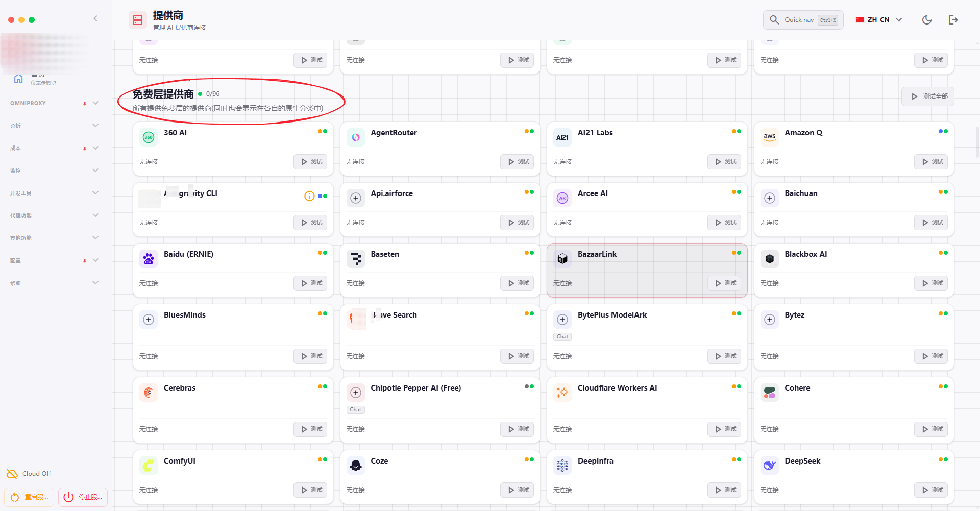Click the 停止服务 stop button

click(x=83, y=497)
